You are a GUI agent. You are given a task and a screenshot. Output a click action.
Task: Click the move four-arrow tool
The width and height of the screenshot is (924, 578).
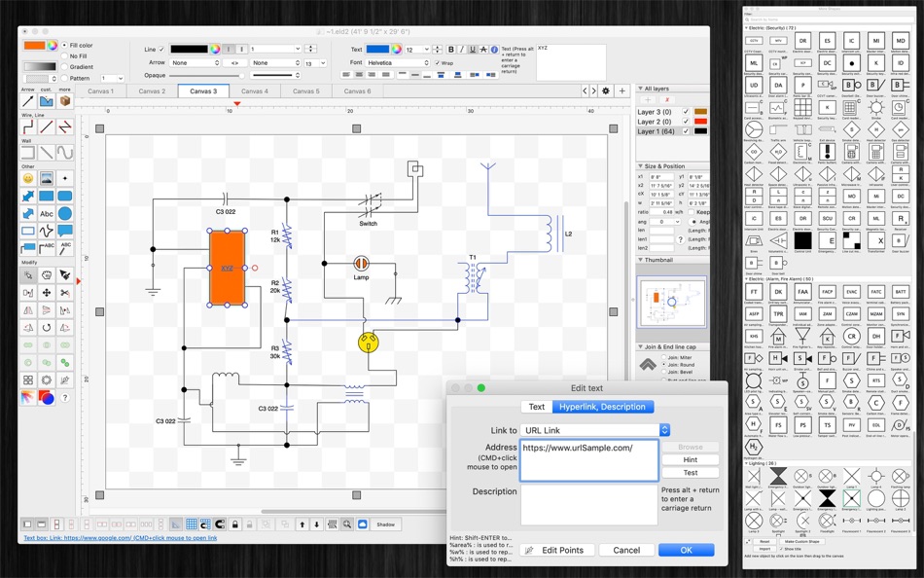[x=47, y=293]
